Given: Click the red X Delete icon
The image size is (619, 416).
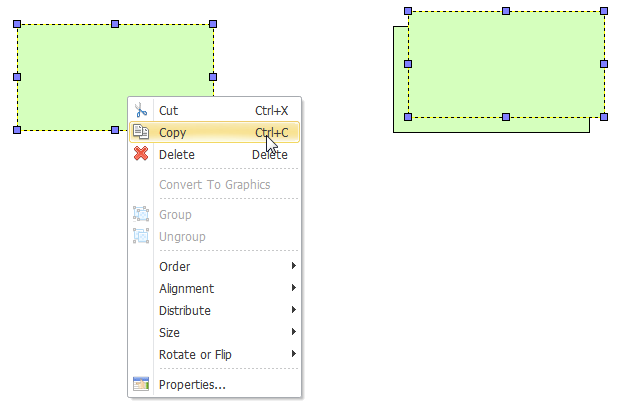Looking at the screenshot, I should click(x=141, y=154).
